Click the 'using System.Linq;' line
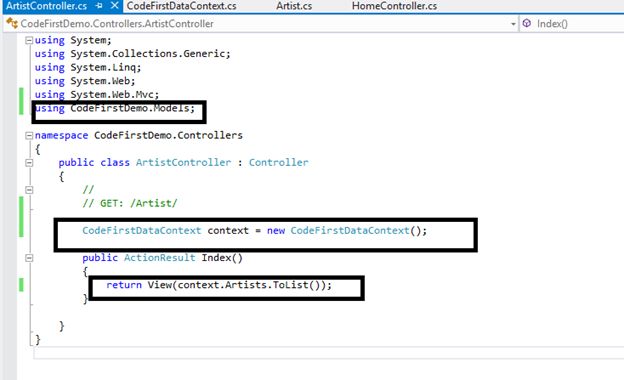 pos(88,67)
